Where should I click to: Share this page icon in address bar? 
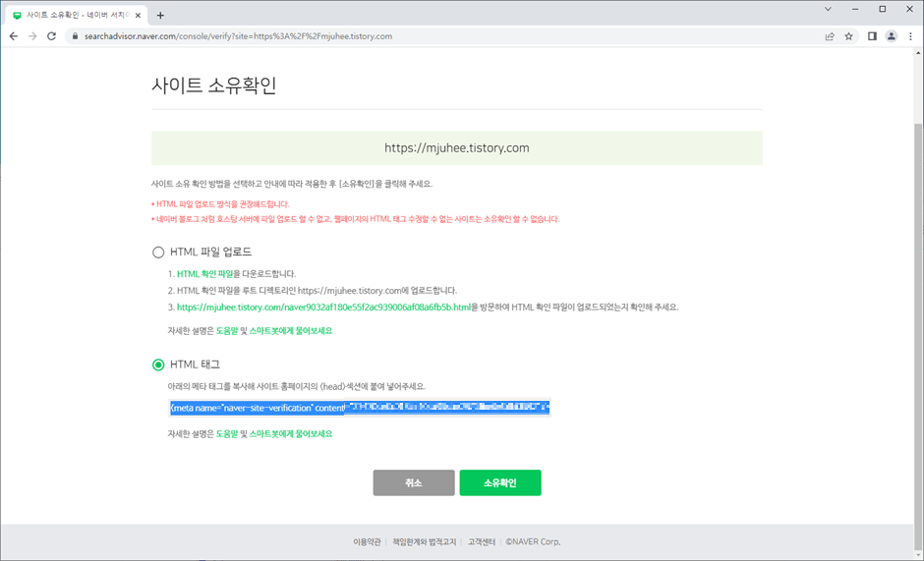(830, 36)
